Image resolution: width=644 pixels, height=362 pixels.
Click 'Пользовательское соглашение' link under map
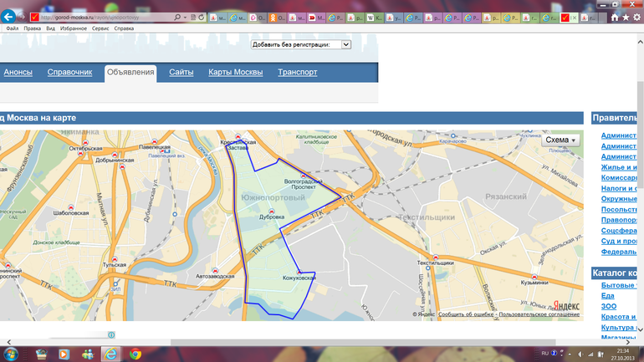[539, 314]
